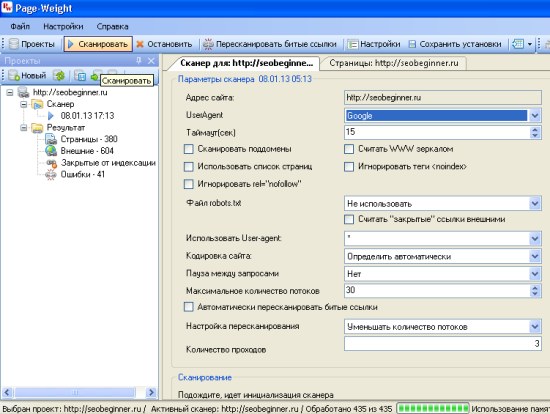Click the Сканировать play toolbar button
Viewport: 550px width, 414px height.
click(x=98, y=44)
